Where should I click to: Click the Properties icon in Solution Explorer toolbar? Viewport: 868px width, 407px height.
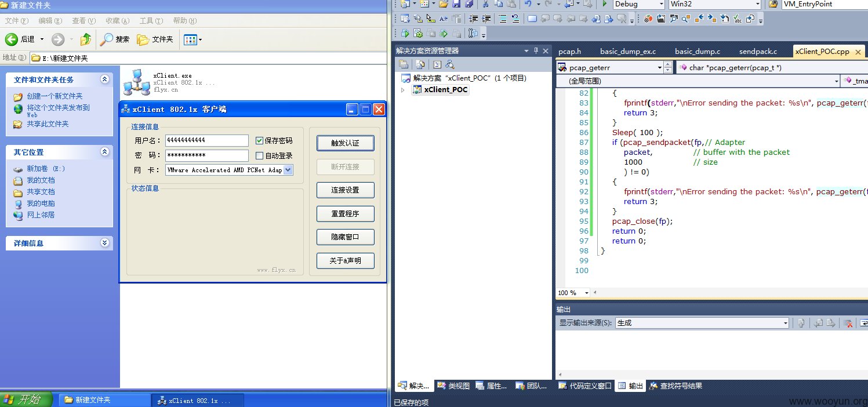[x=404, y=64]
